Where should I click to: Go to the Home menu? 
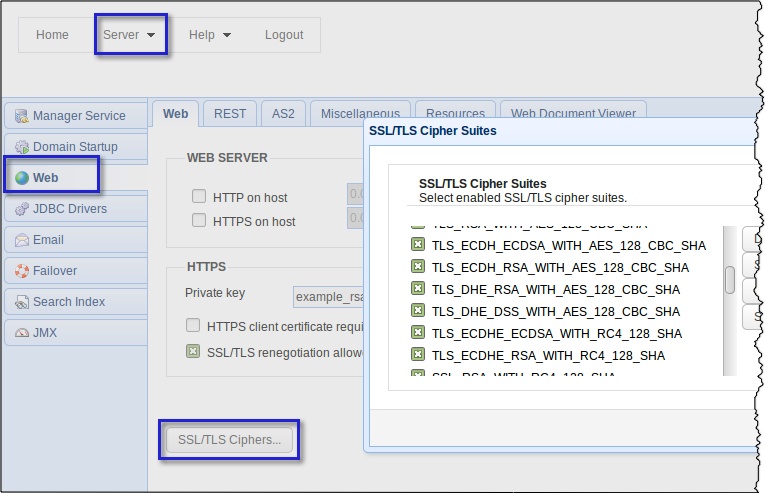[52, 35]
